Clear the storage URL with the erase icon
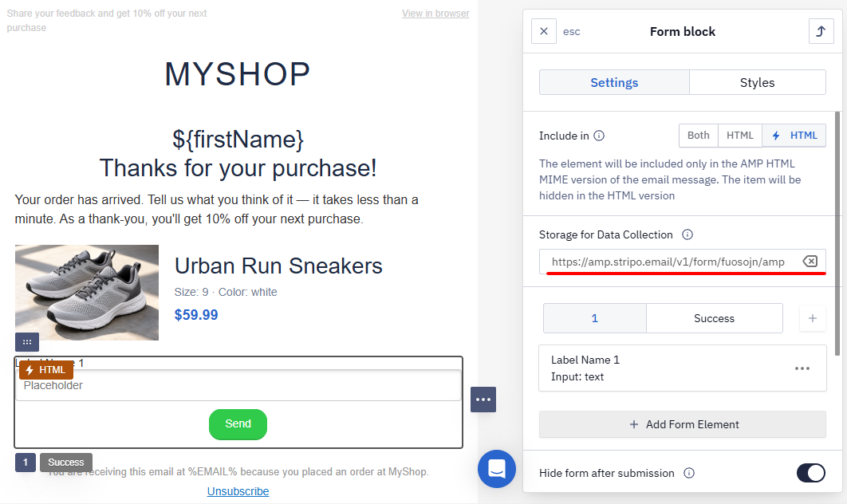This screenshot has height=504, width=847. (x=810, y=262)
